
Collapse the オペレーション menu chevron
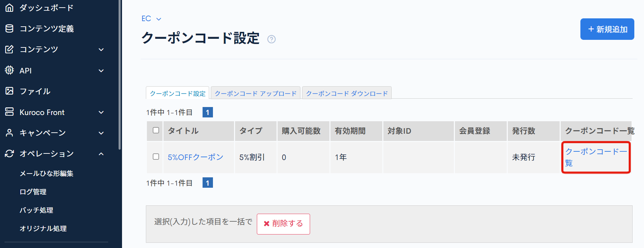click(x=101, y=154)
